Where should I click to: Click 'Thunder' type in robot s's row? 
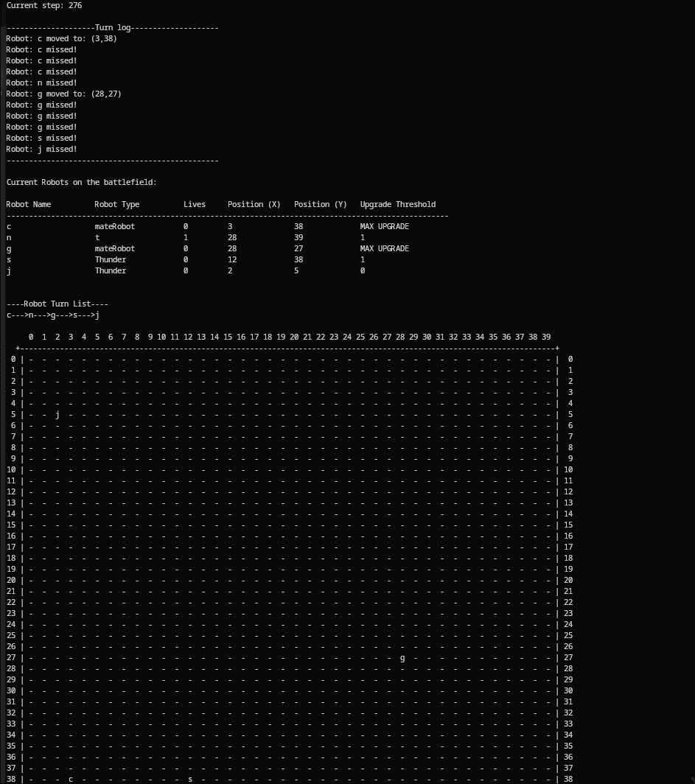[x=110, y=259]
